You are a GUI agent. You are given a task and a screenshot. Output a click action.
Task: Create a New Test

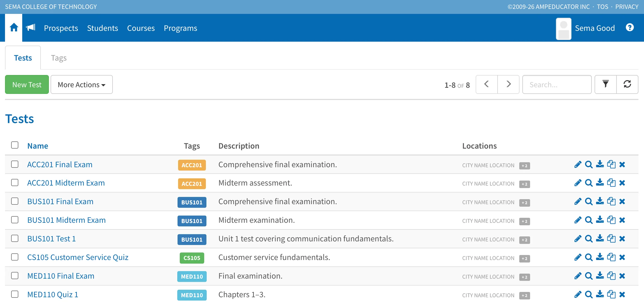point(27,84)
